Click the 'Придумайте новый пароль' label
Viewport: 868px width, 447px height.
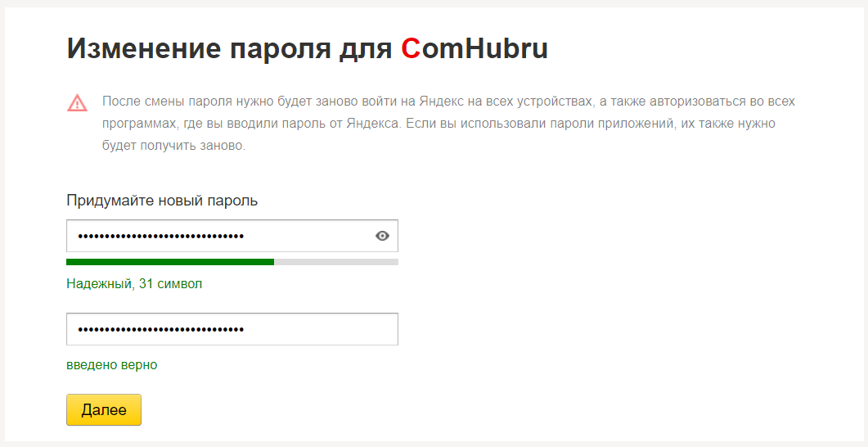(x=162, y=201)
